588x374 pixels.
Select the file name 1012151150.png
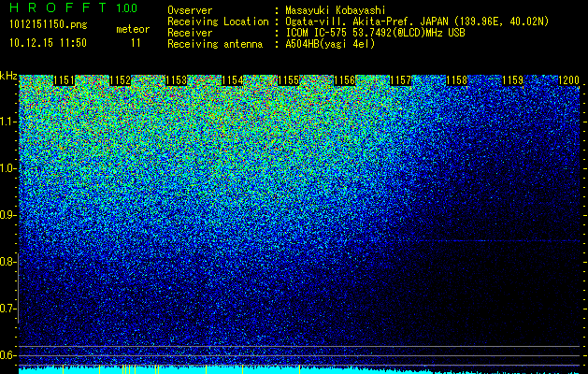click(49, 25)
